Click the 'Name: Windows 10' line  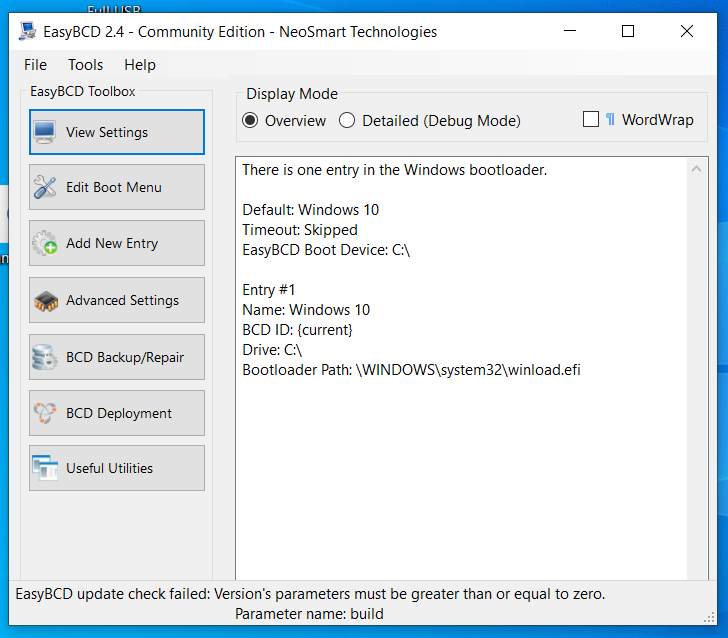click(x=306, y=310)
